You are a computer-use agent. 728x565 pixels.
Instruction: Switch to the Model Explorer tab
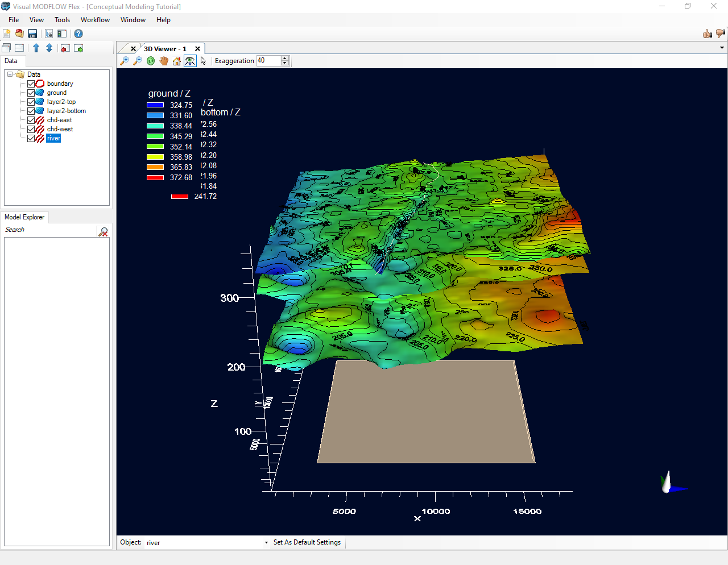click(x=24, y=217)
